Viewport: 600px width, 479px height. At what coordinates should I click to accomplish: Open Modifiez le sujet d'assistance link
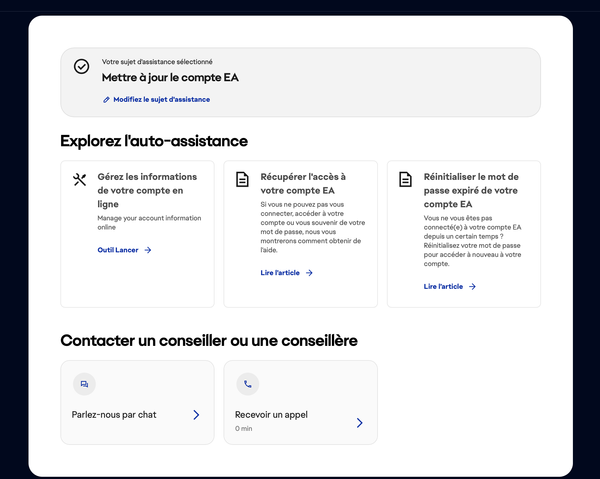pos(161,100)
